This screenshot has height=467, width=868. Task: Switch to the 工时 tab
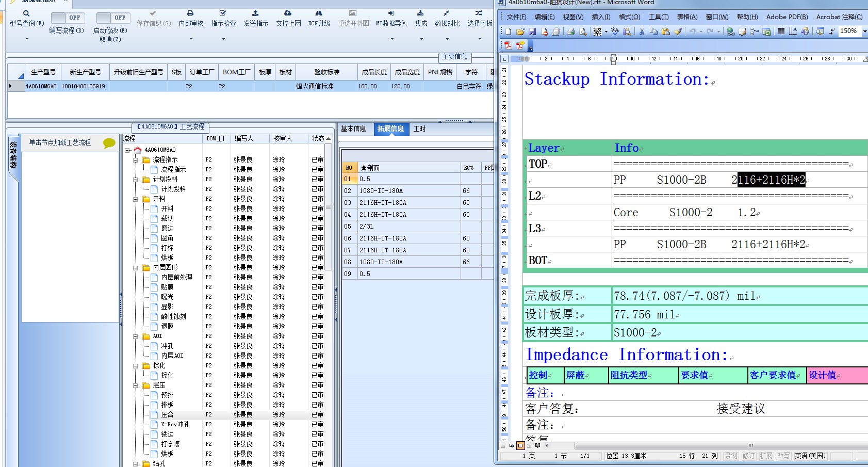419,129
